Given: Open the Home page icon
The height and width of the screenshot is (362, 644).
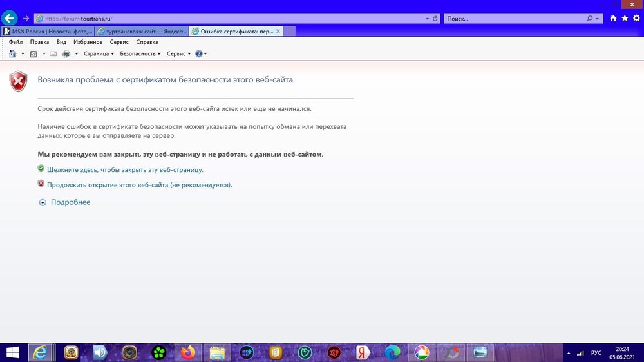Looking at the screenshot, I should click(x=613, y=19).
